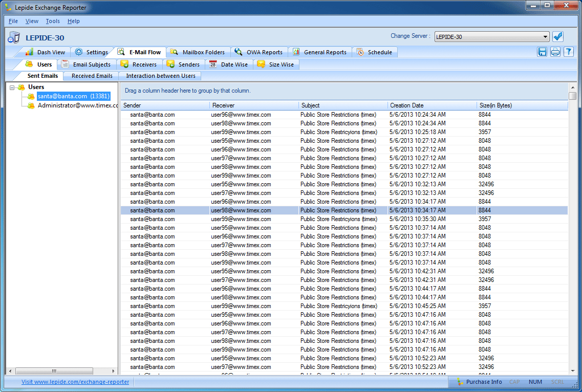Click the Senders envelope icon
This screenshot has width=582, height=392.
[171, 64]
